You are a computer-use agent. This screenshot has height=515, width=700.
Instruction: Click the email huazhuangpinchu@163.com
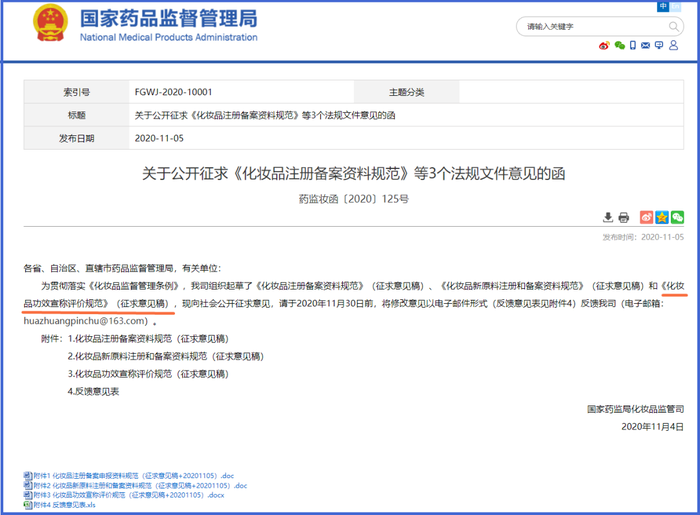point(86,321)
